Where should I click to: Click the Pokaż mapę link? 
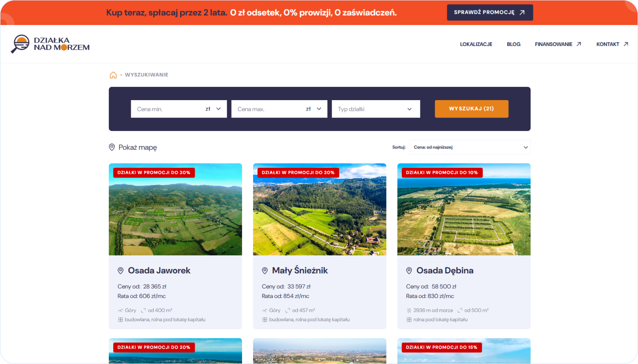(137, 147)
